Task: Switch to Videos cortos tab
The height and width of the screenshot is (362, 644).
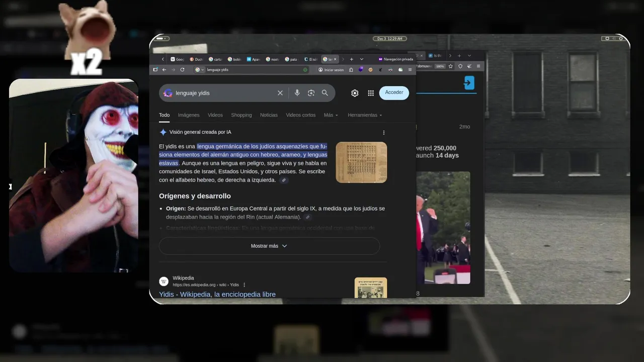Action: tap(301, 115)
